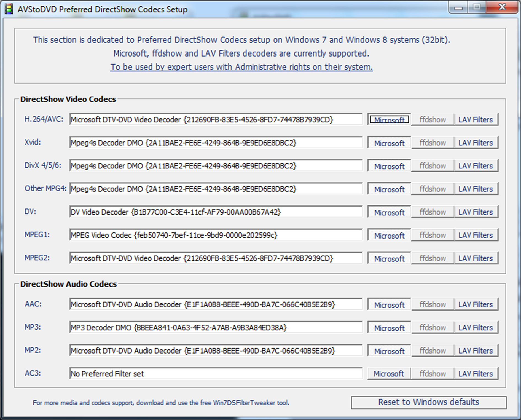
Task: Focus the MPEG2 decoder text field
Action: [x=216, y=258]
